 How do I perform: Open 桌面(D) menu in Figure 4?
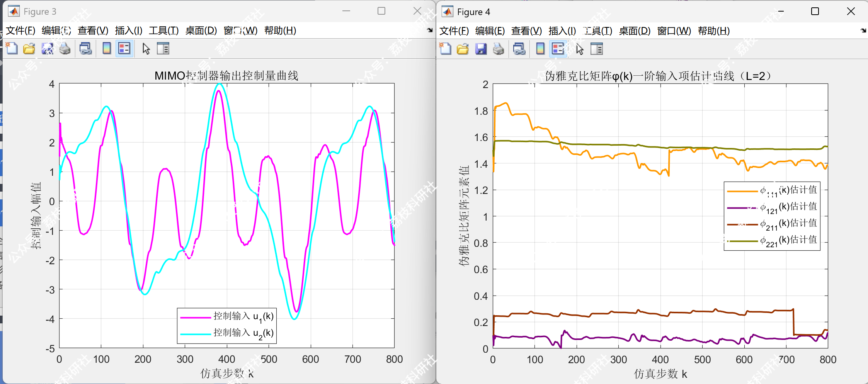pos(635,31)
